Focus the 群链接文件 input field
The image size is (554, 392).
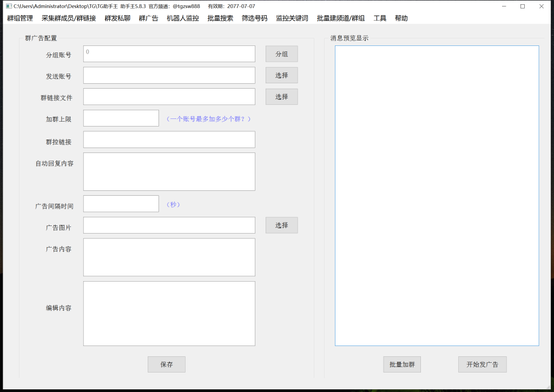(169, 97)
